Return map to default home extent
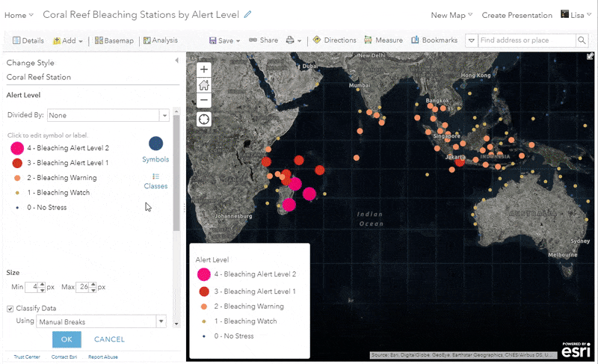 tap(203, 84)
